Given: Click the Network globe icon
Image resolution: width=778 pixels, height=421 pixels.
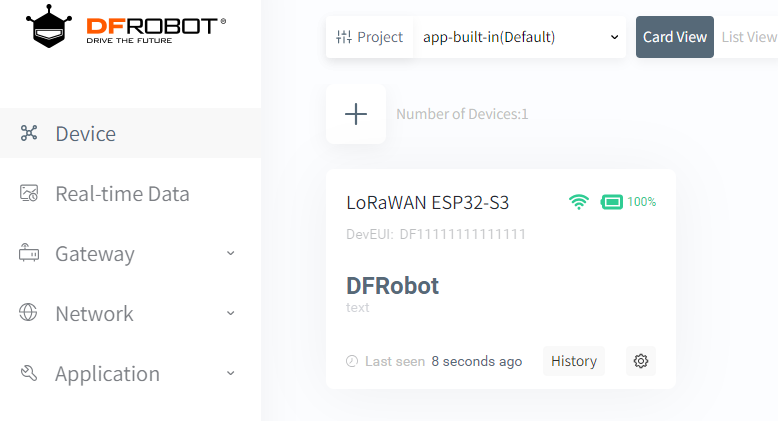Looking at the screenshot, I should click(x=29, y=313).
